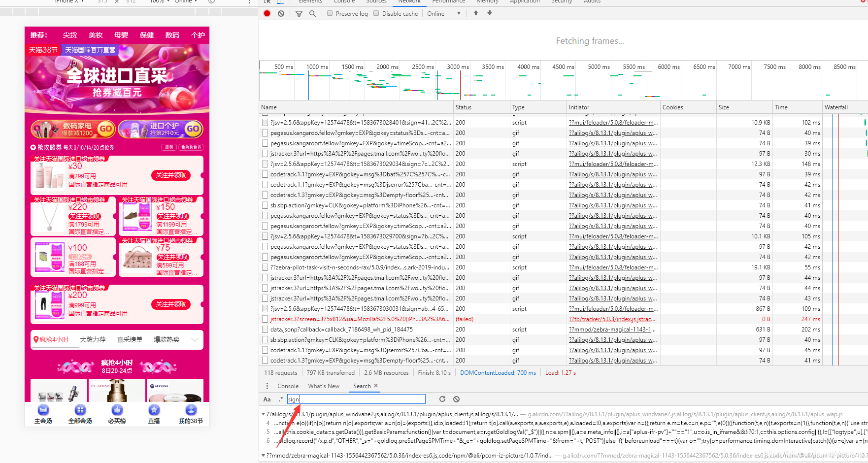Clear the network log
Screen dimensions: 868x463
(281, 14)
